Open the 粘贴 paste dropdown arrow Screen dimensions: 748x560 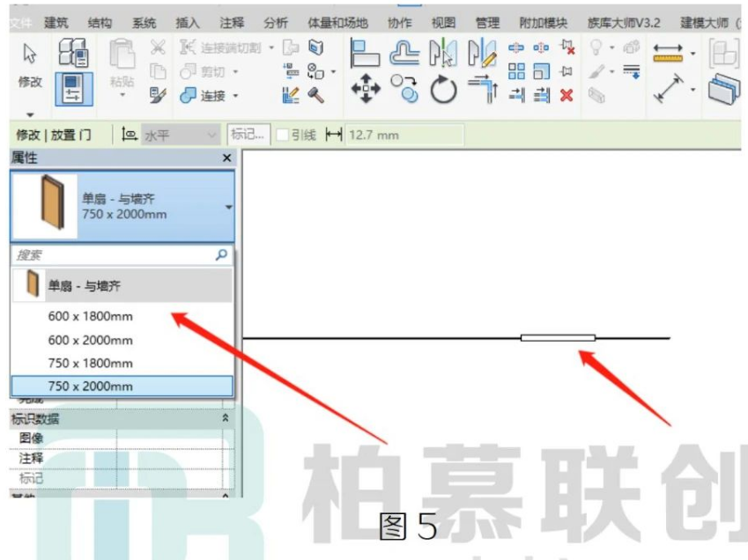click(x=122, y=95)
